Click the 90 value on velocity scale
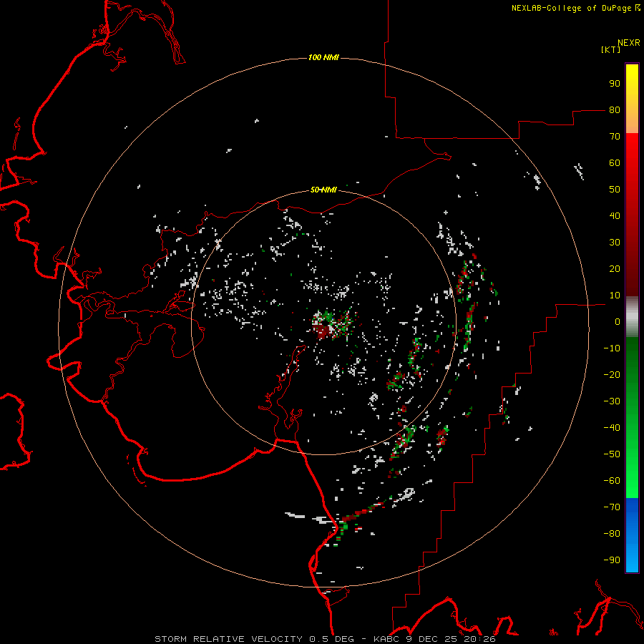The height and width of the screenshot is (644, 644). (x=615, y=84)
